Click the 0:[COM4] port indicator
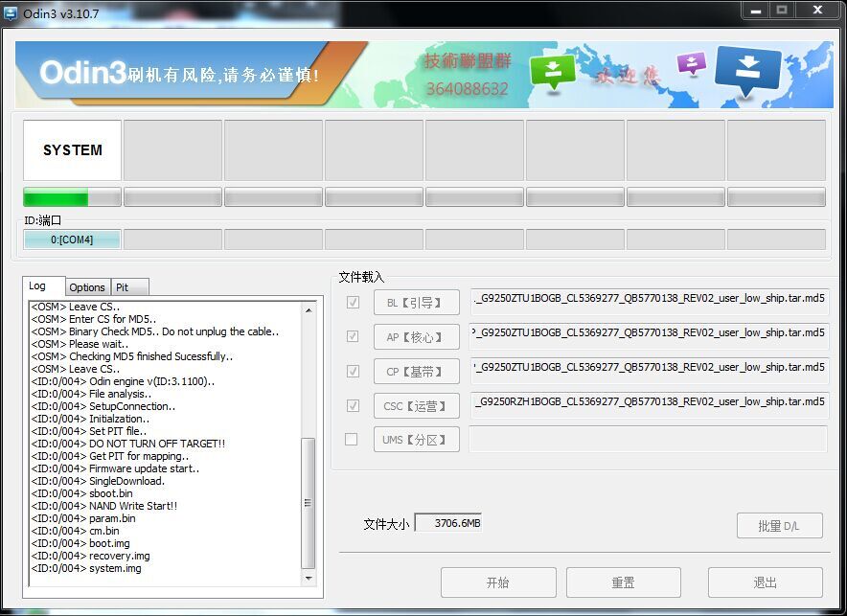847x616 pixels. click(72, 240)
